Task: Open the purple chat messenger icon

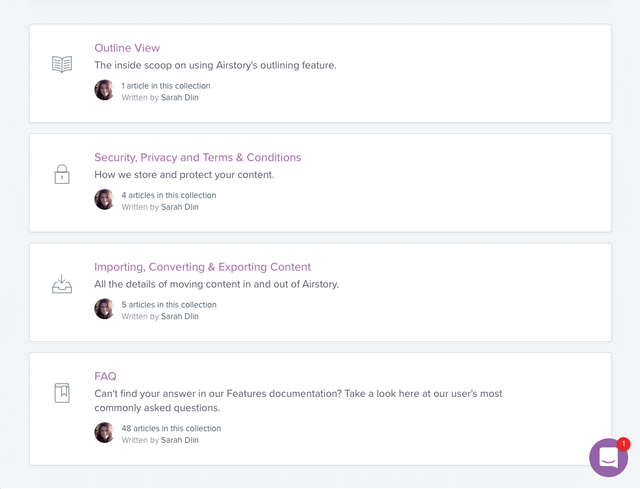Action: pos(609,458)
